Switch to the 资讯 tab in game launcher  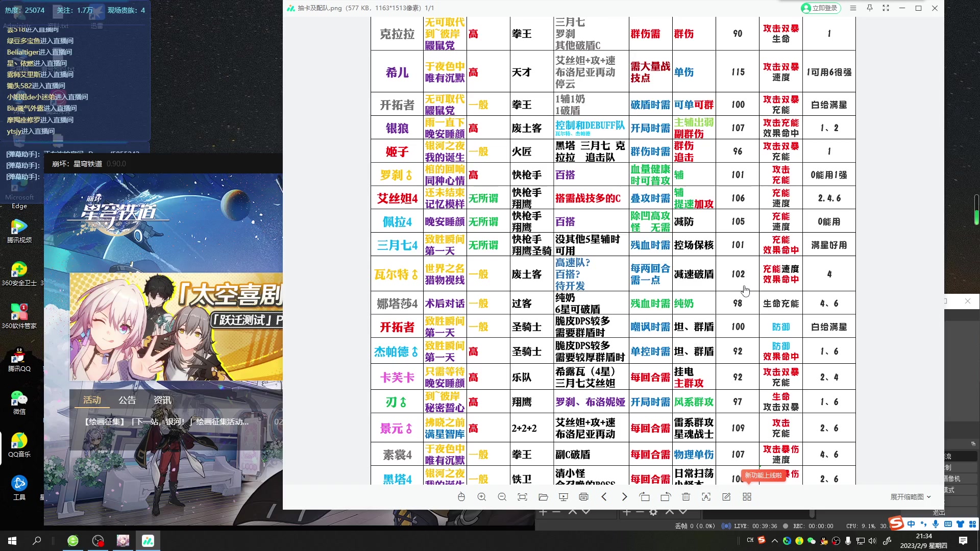pos(162,400)
